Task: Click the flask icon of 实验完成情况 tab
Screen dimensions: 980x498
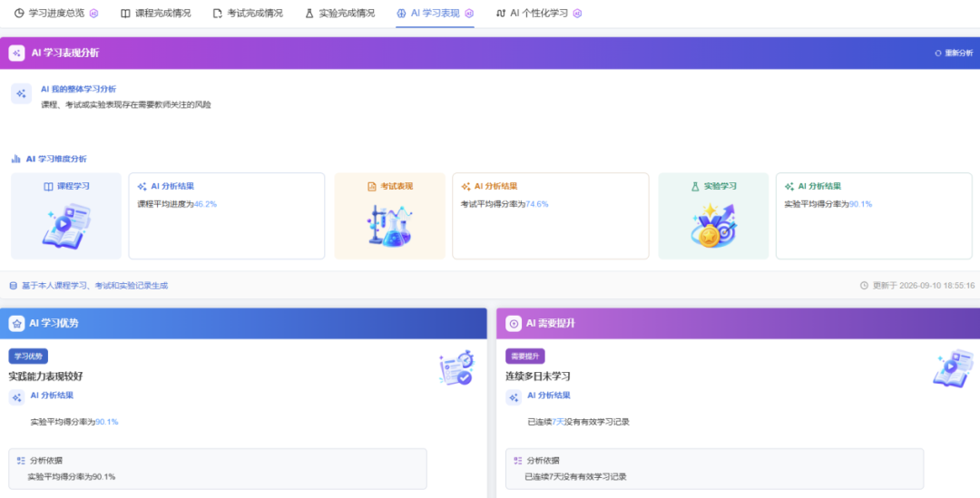Action: coord(309,13)
